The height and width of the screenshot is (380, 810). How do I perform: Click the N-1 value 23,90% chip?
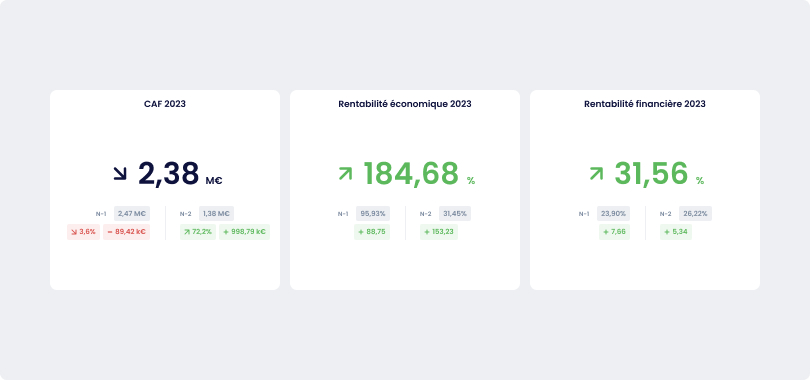pyautogui.click(x=614, y=214)
